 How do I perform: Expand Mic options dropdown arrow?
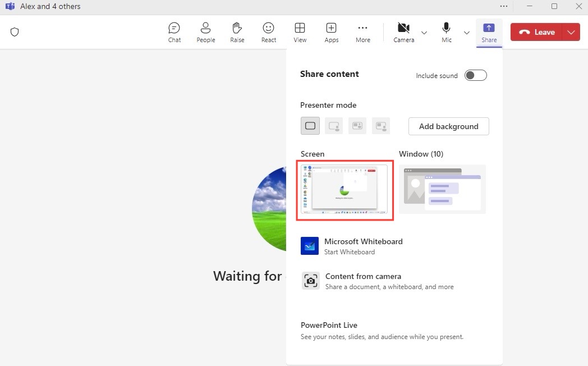[466, 33]
